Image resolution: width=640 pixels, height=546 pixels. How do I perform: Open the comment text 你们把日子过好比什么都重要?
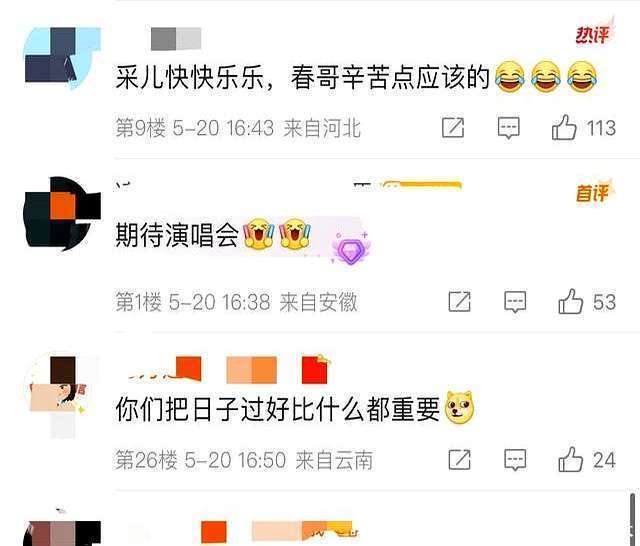(x=278, y=409)
